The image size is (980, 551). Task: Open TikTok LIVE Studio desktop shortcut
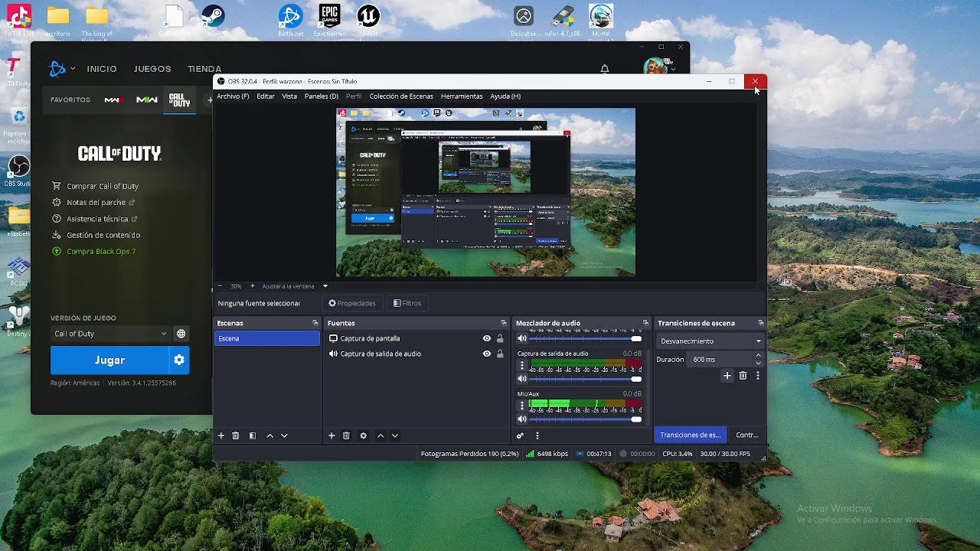18,21
